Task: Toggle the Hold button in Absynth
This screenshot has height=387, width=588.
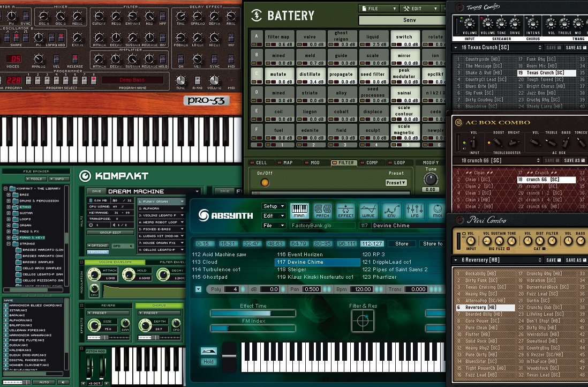Action: tap(208, 362)
